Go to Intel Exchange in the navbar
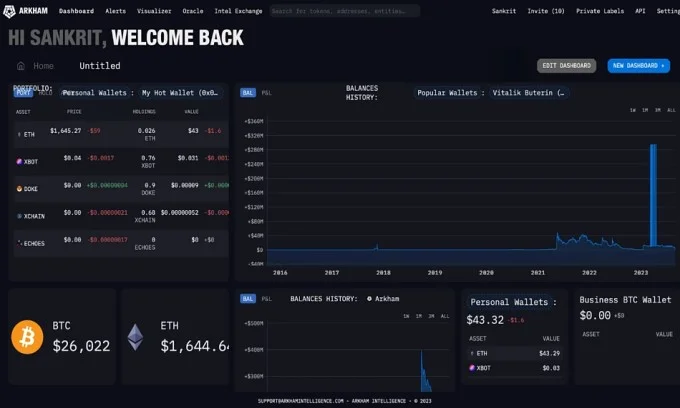 [x=238, y=11]
